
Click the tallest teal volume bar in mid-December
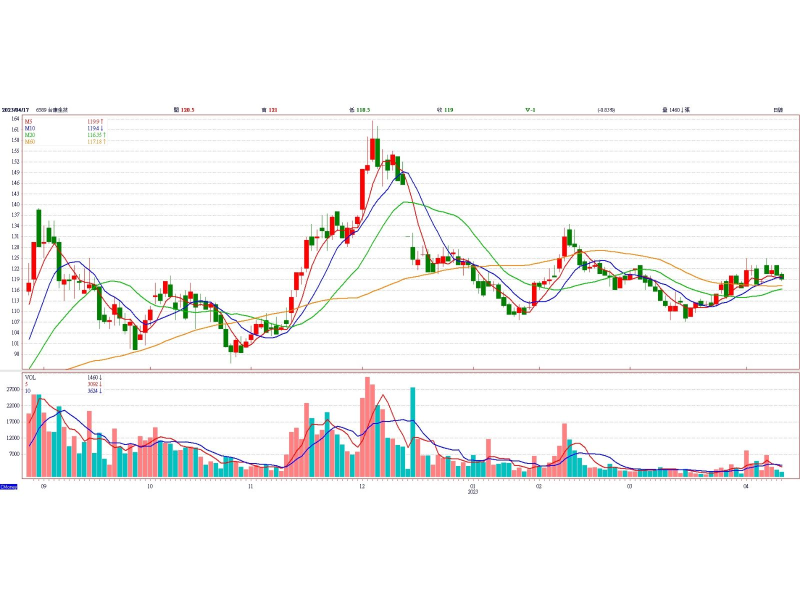[x=412, y=432]
